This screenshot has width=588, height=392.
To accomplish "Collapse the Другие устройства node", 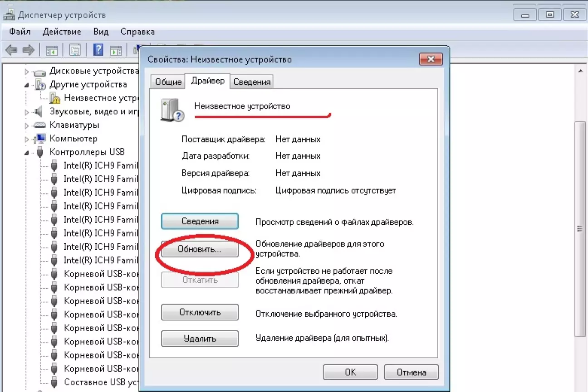I will click(27, 85).
